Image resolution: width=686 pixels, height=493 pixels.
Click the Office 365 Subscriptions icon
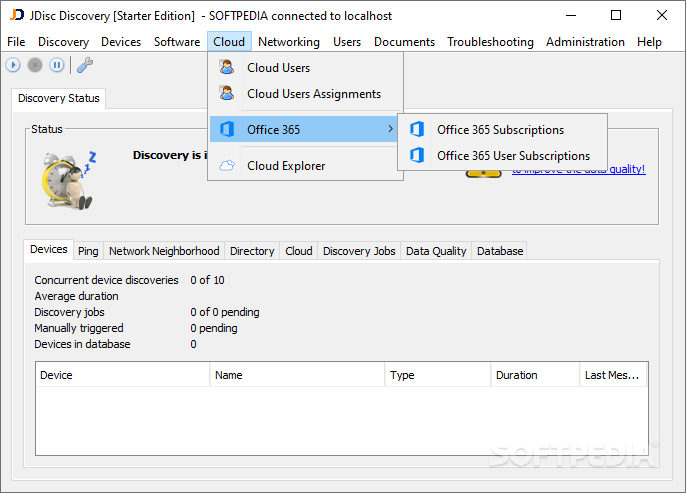tap(417, 129)
